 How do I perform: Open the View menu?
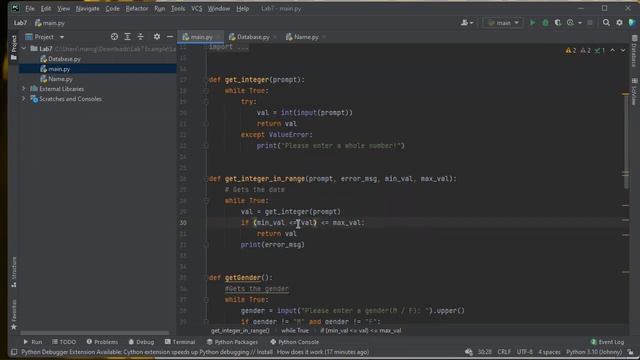63,8
